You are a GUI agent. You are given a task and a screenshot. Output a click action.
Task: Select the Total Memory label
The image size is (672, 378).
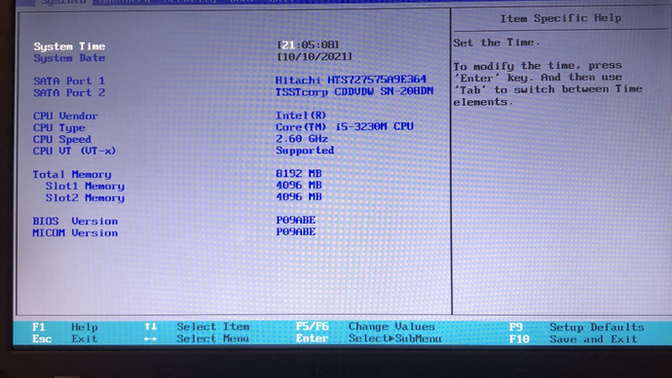pyautogui.click(x=72, y=174)
